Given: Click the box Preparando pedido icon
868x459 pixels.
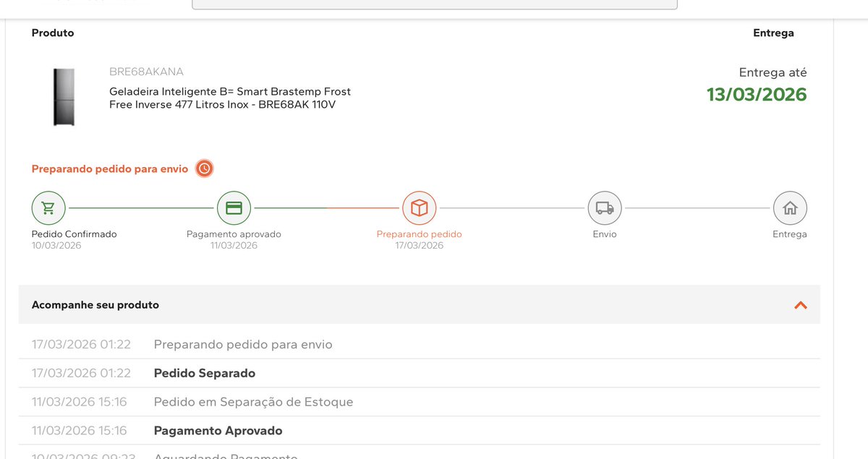Looking at the screenshot, I should [420, 208].
